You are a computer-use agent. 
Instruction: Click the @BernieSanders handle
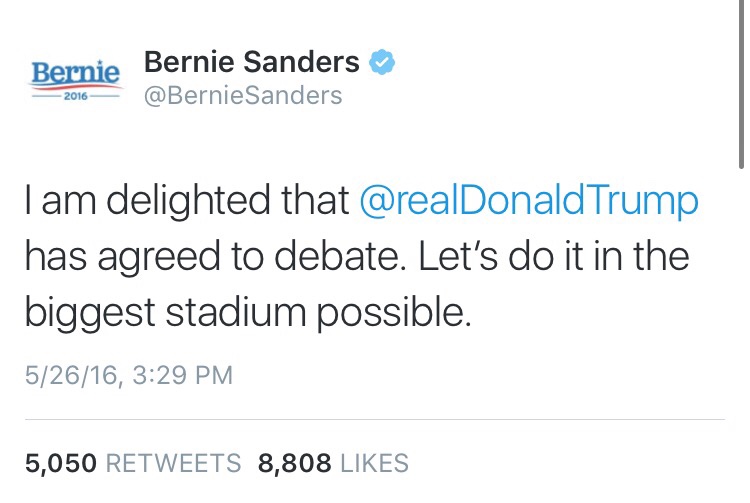point(243,96)
